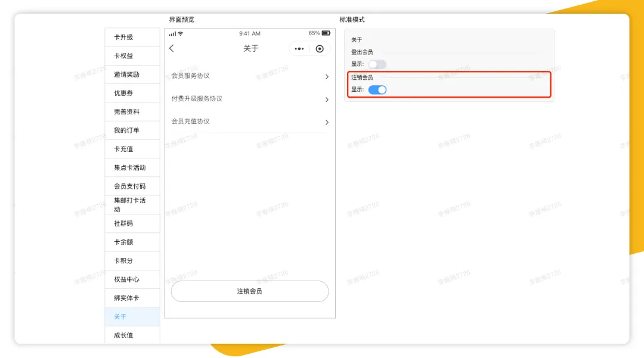Select 会员支付码 sidebar entry
Viewport: 644px width, 358px height.
(x=132, y=186)
